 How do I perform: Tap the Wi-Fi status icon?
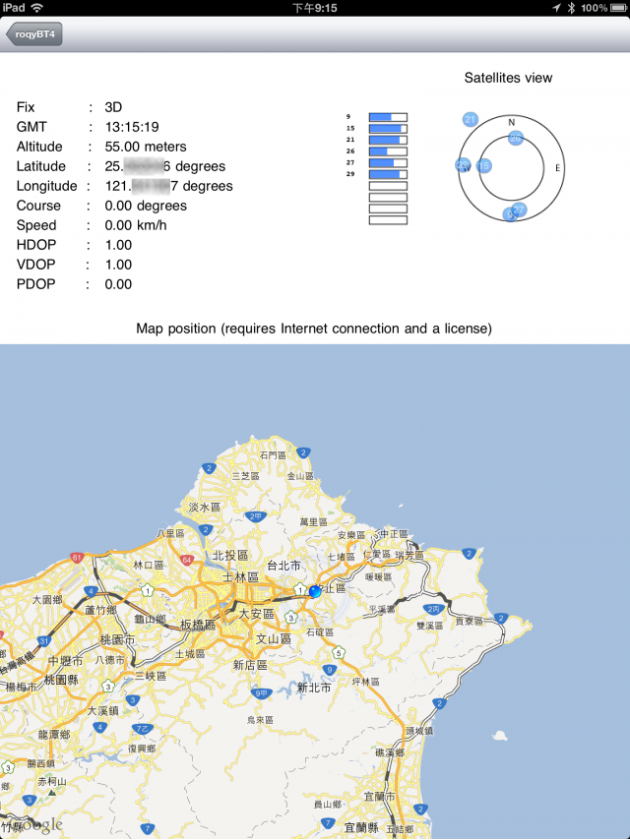coord(37,8)
